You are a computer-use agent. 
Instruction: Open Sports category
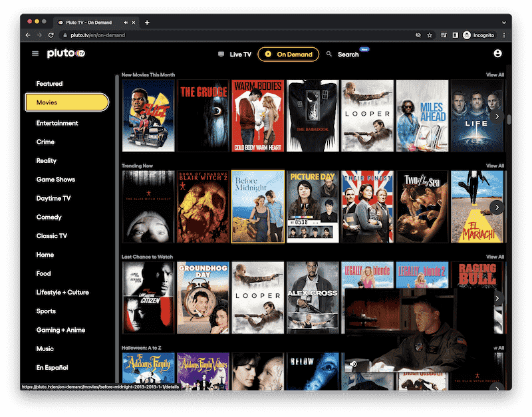click(x=46, y=311)
